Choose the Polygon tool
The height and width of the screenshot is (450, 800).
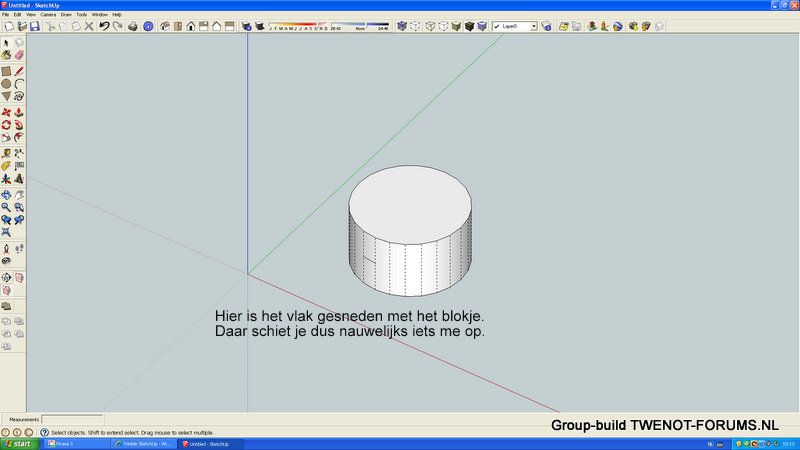click(x=6, y=96)
